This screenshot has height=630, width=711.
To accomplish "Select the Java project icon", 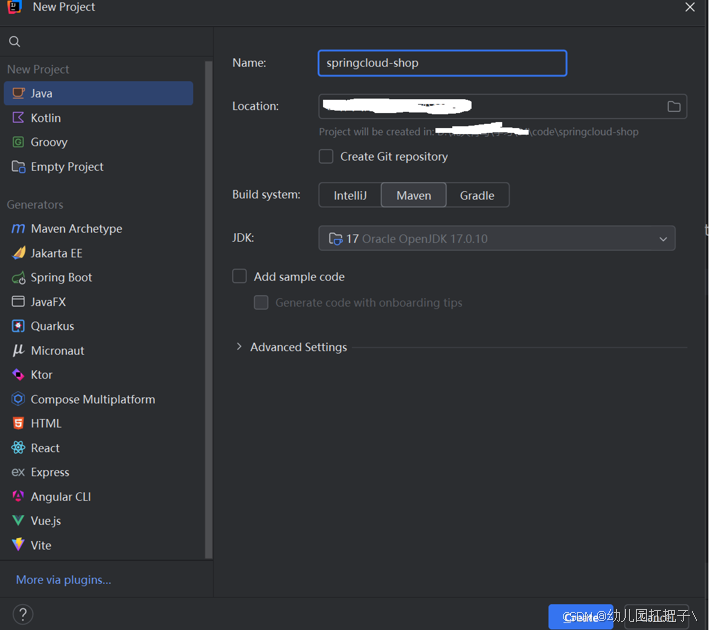I will (18, 93).
